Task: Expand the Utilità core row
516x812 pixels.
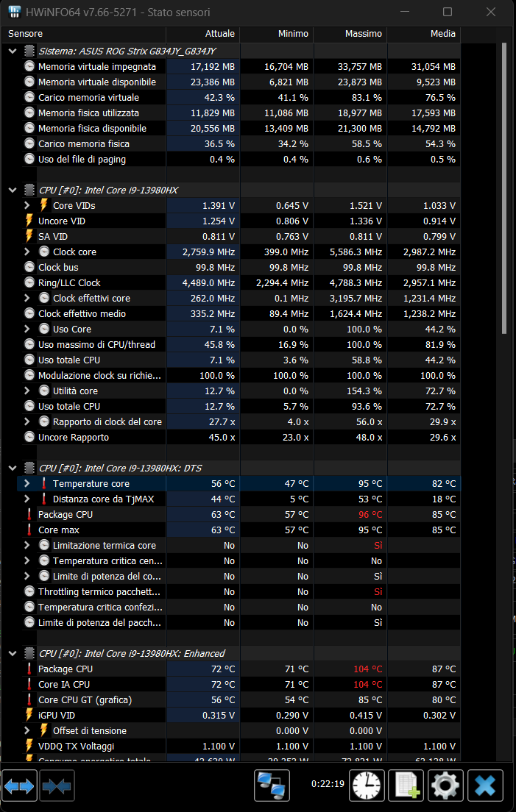Action: (x=27, y=391)
